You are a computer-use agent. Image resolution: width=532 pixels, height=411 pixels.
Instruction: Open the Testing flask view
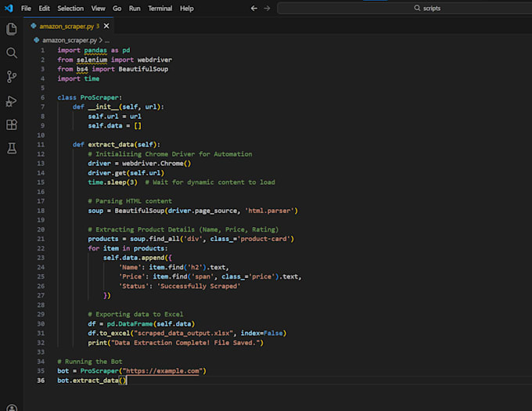pyautogui.click(x=12, y=148)
